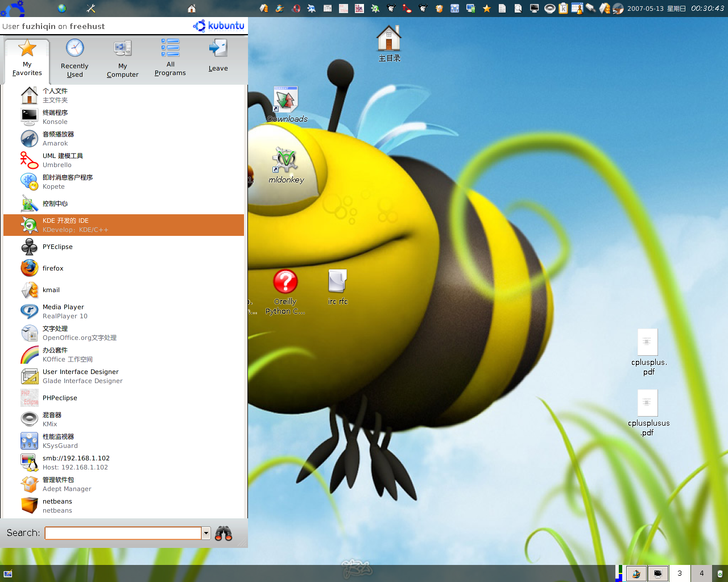Launch KSysGuard performance monitor
Screen dimensions: 728x582
(x=124, y=441)
